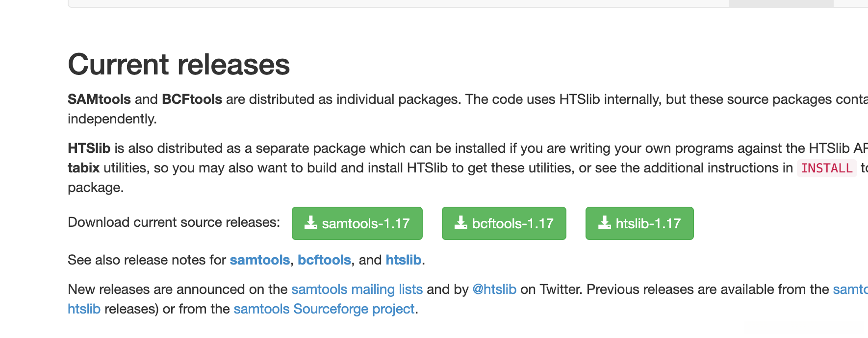Click the Current releases heading
The width and height of the screenshot is (868, 338).
[179, 64]
